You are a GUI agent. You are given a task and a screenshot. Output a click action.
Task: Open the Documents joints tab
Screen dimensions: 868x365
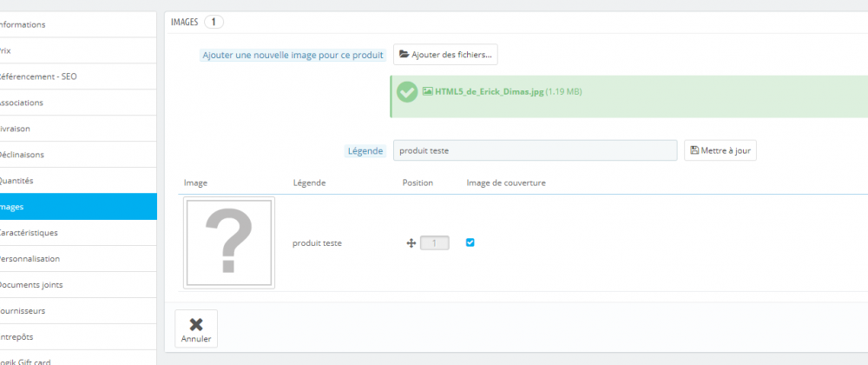coord(77,285)
